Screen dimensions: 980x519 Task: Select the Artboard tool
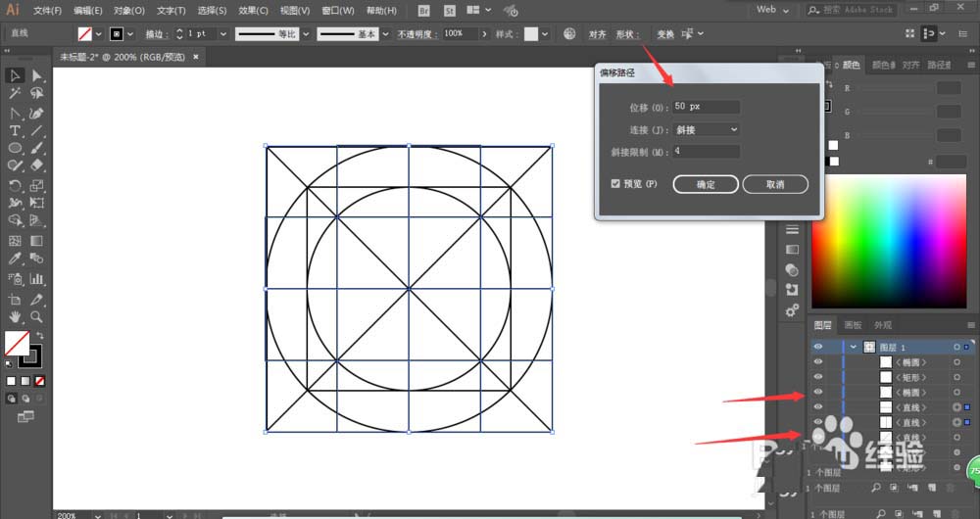click(15, 300)
